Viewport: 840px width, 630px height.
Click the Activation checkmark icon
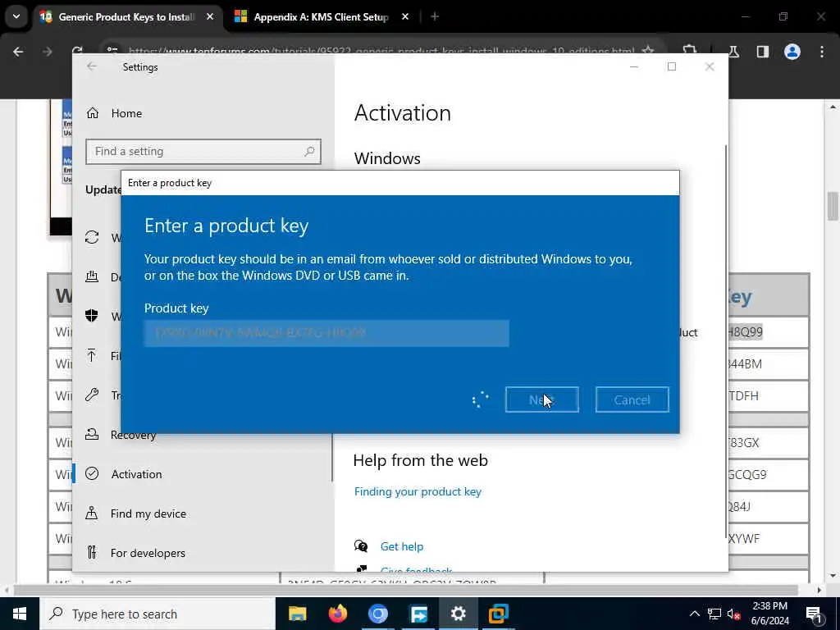(92, 474)
